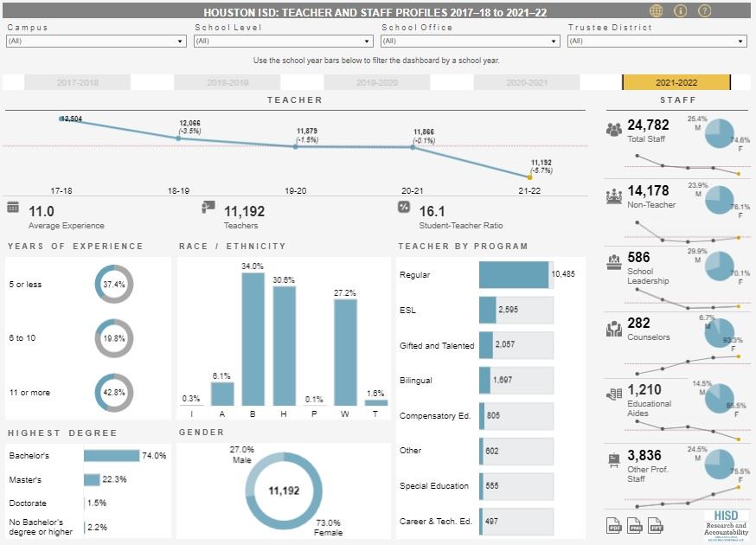Click the globe icon in the header
The height and width of the screenshot is (545, 756).
click(x=656, y=10)
